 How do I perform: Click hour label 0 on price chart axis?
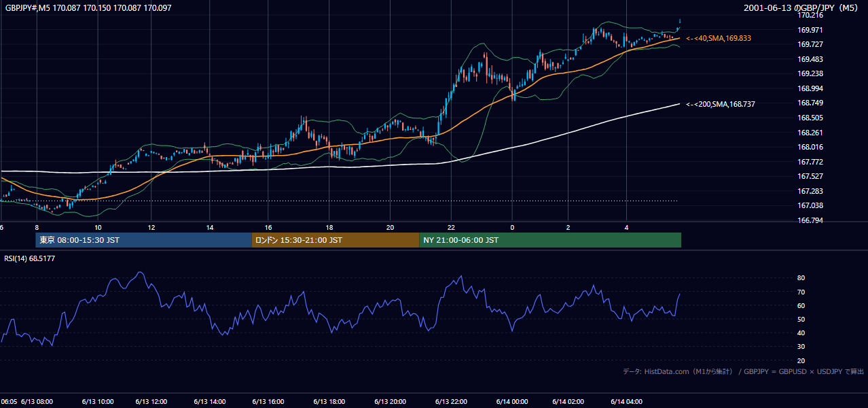pos(512,227)
